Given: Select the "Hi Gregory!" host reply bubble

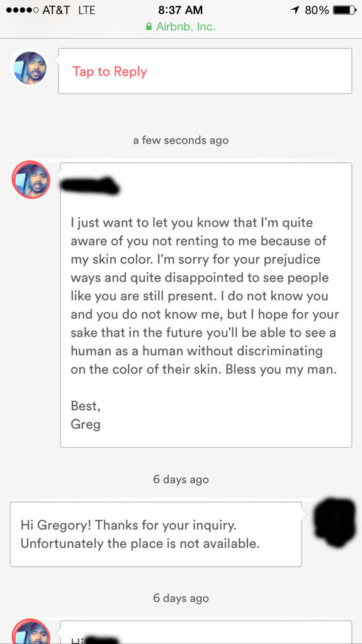Looking at the screenshot, I should 156,534.
